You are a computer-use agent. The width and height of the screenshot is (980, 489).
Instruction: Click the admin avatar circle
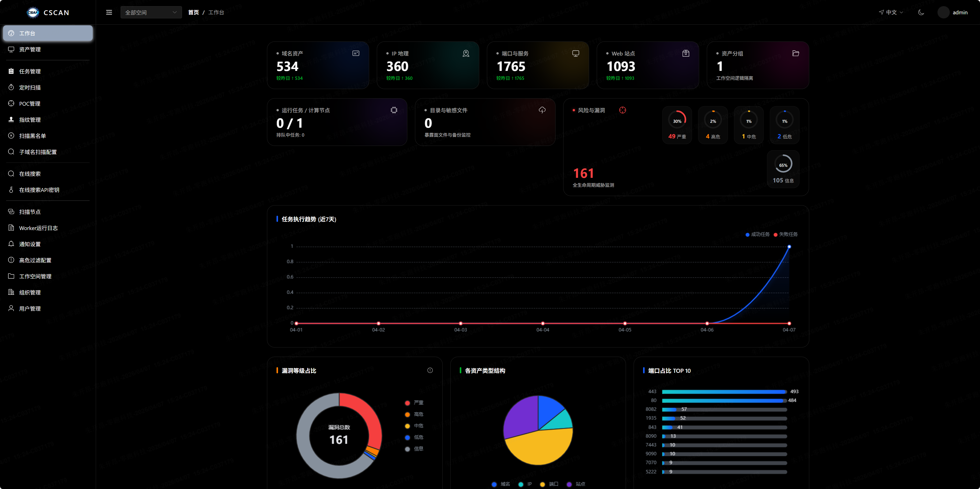(943, 13)
